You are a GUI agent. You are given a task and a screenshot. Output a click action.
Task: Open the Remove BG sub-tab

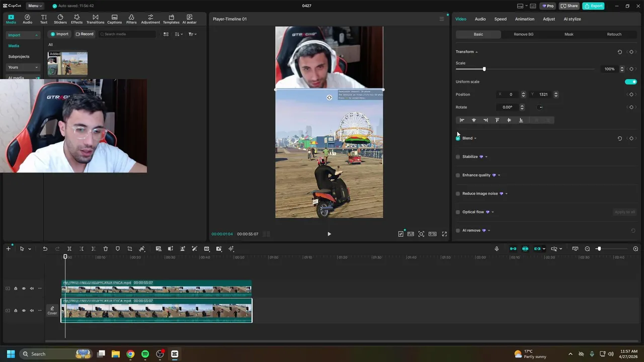(x=523, y=34)
